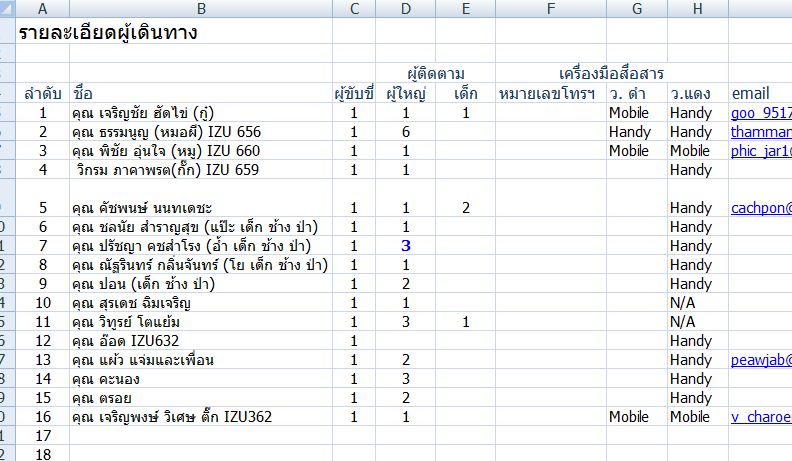
Task: Click the blue bold 3 cell
Action: coord(405,246)
